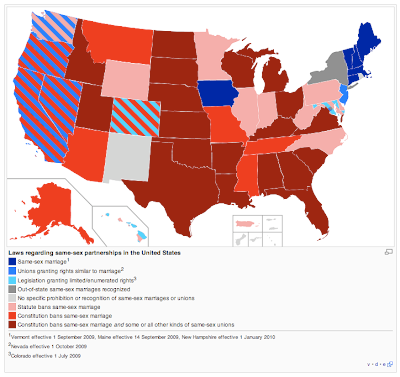Viewport: 400px width, 377px height.
Task: Click the gray New York state
Action: (331, 69)
